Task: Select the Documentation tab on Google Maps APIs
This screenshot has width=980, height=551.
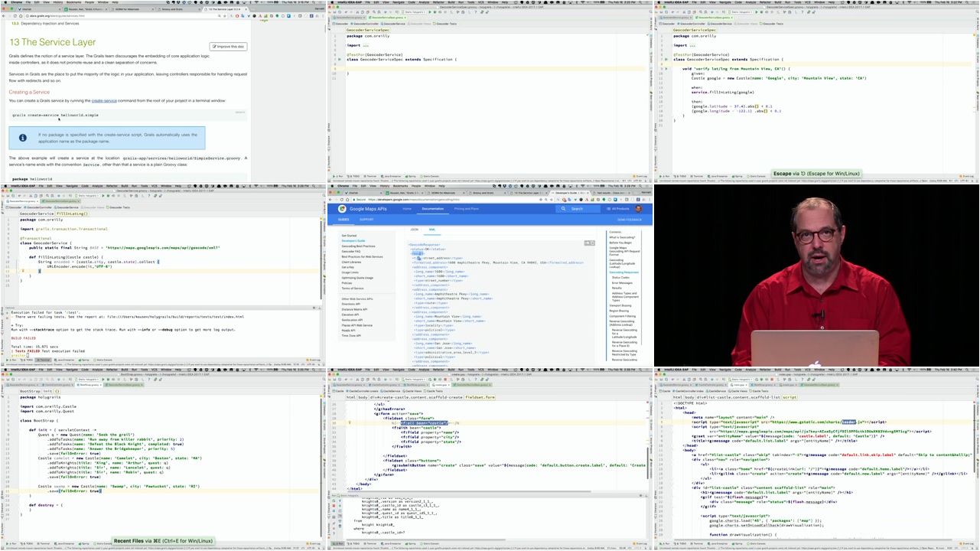Action: tap(432, 209)
